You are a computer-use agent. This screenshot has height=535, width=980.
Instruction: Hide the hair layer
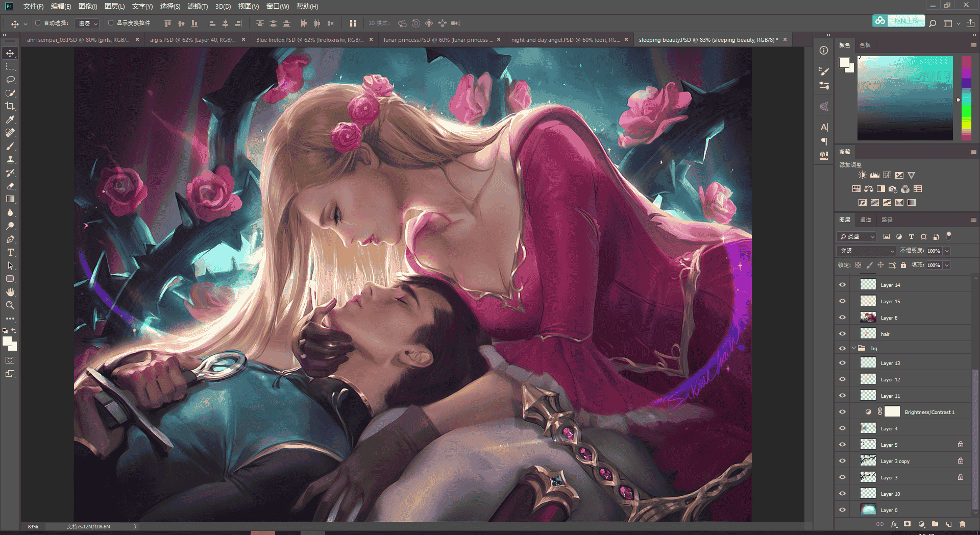(842, 334)
